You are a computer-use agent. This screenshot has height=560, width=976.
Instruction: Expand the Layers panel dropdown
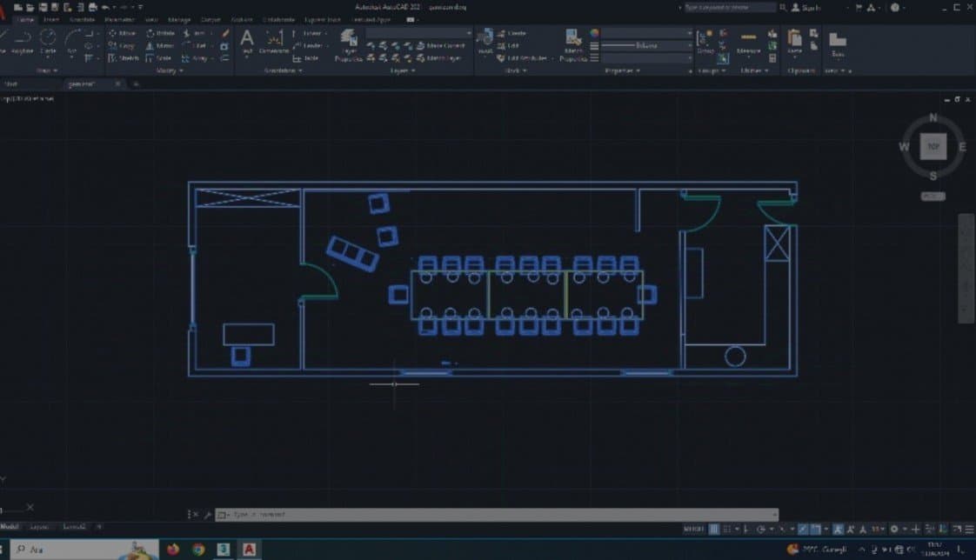point(403,71)
